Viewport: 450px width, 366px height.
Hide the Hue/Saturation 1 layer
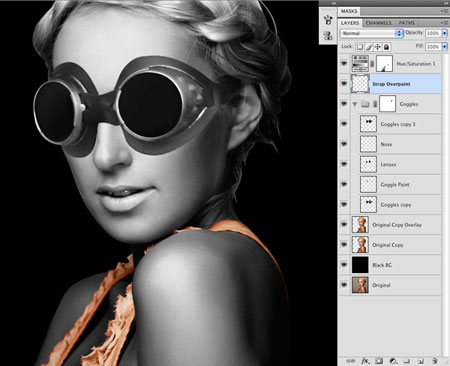tap(344, 63)
